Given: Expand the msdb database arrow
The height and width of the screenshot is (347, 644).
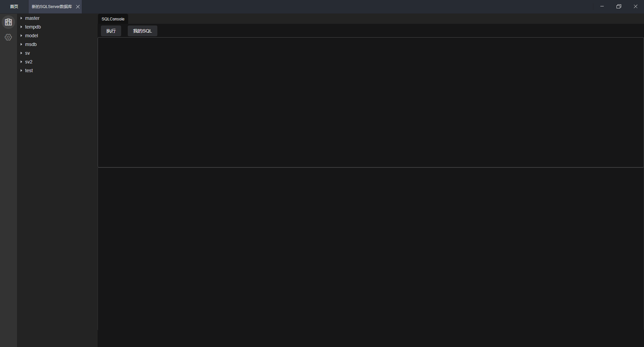Looking at the screenshot, I should [x=21, y=44].
